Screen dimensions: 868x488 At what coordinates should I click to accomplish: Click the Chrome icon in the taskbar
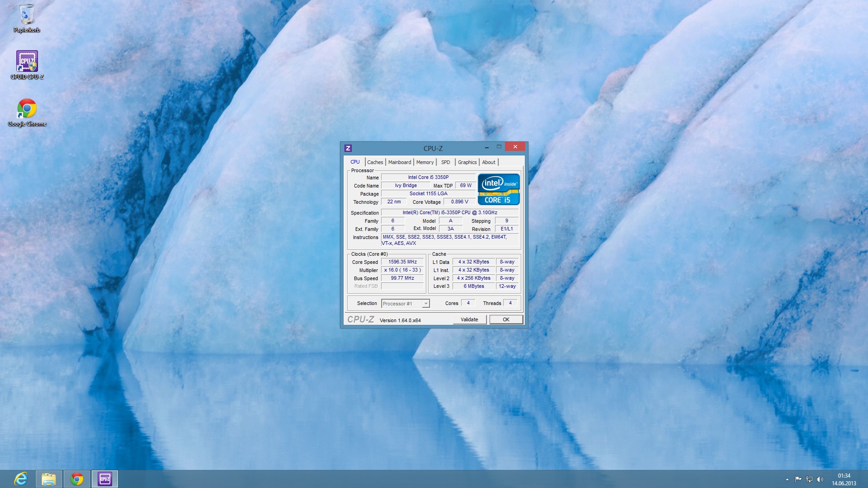tap(77, 479)
